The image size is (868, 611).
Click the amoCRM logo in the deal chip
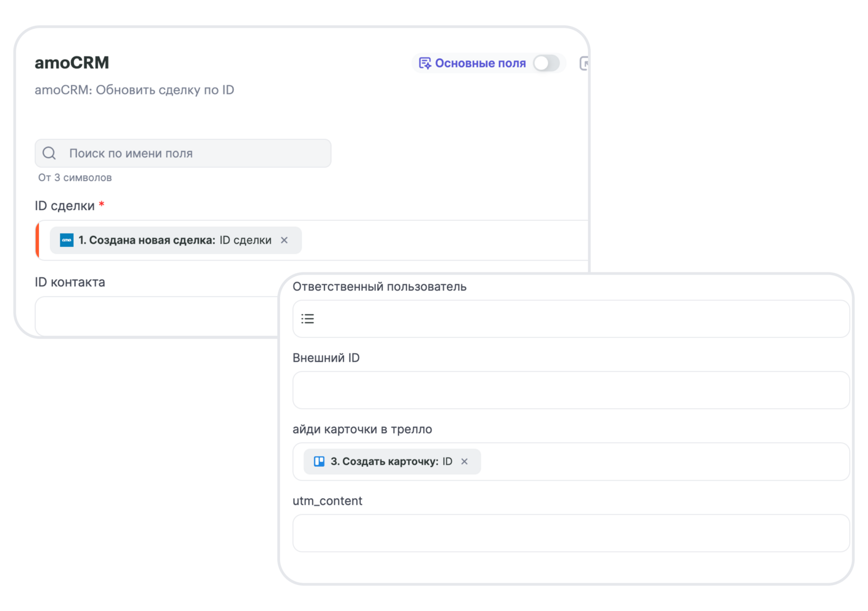click(67, 240)
